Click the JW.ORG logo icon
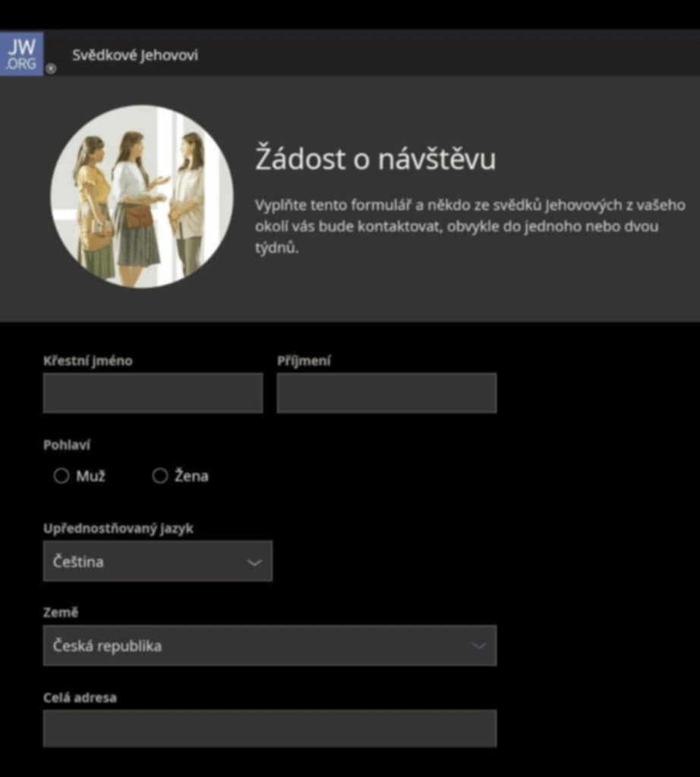700x777 pixels. pyautogui.click(x=21, y=52)
